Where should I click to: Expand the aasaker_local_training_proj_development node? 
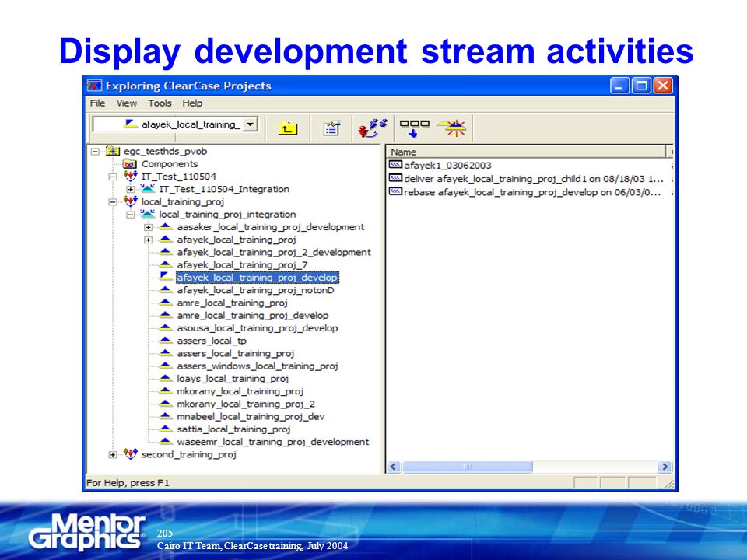[x=148, y=227]
